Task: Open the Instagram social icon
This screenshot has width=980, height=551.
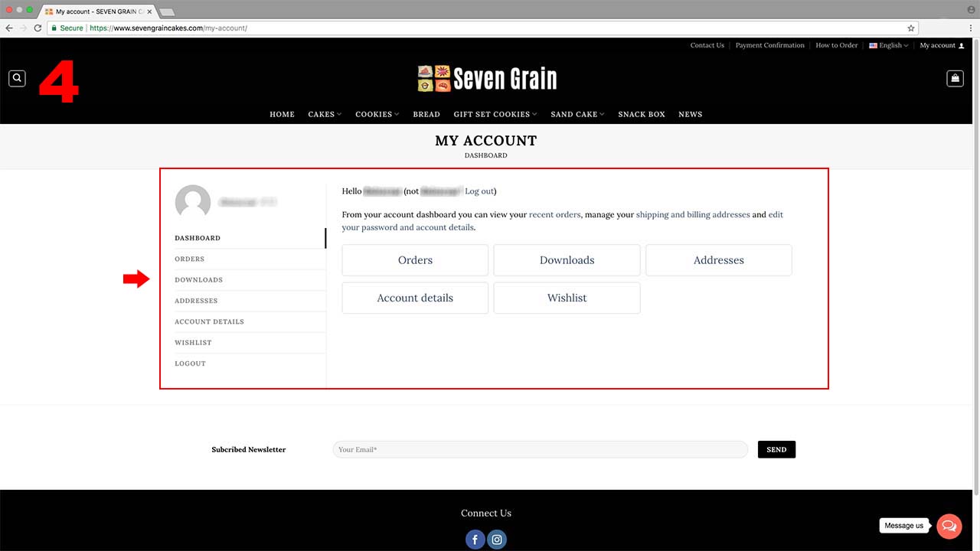Action: 497,540
